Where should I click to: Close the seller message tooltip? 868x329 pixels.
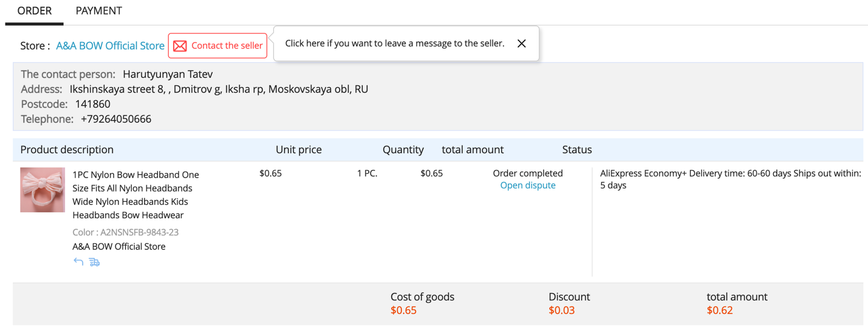coord(521,44)
